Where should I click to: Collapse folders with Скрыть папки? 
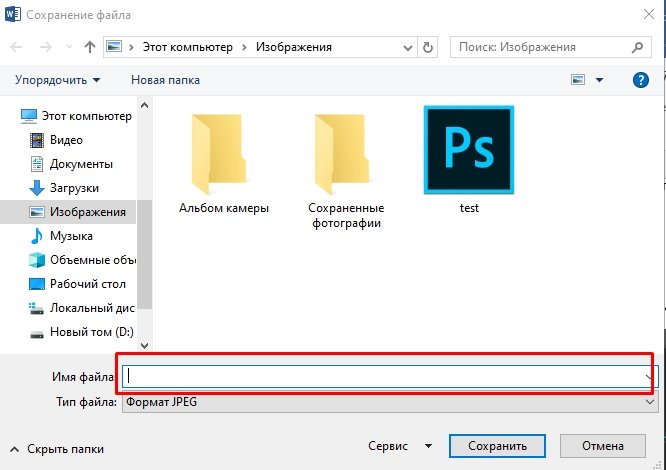57,449
